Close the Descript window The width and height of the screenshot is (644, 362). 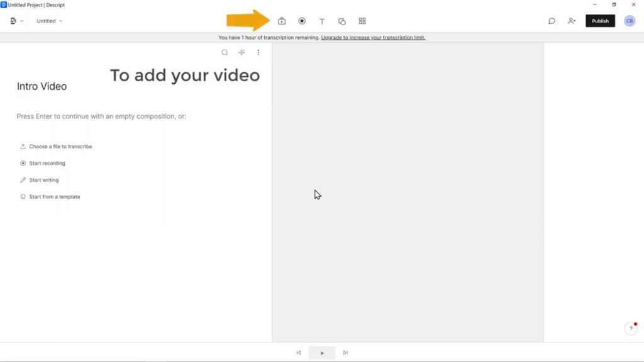pos(633,4)
